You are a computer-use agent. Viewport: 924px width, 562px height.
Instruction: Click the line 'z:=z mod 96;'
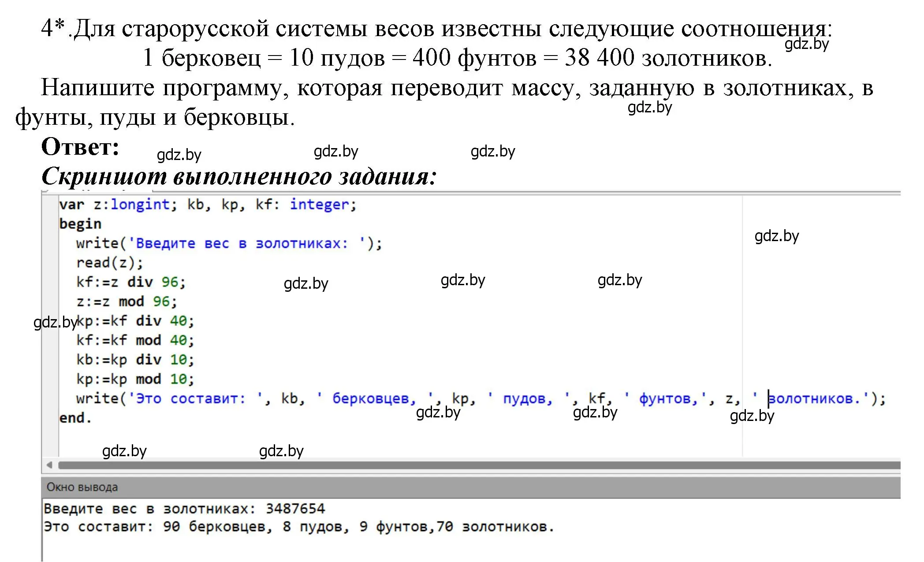point(127,301)
